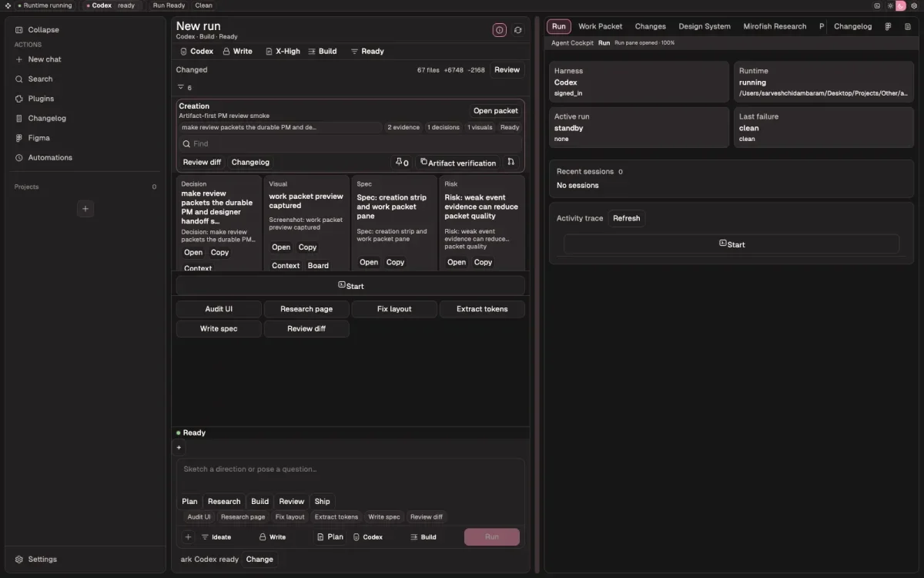Switch to dark theme with the moon icon

click(x=901, y=5)
